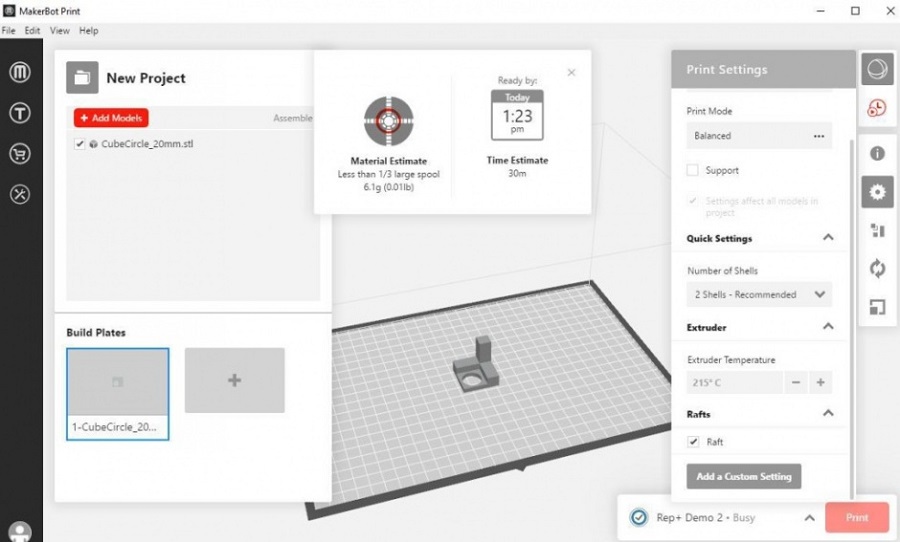Image resolution: width=900 pixels, height=542 pixels.
Task: Open the View menu
Action: click(59, 30)
